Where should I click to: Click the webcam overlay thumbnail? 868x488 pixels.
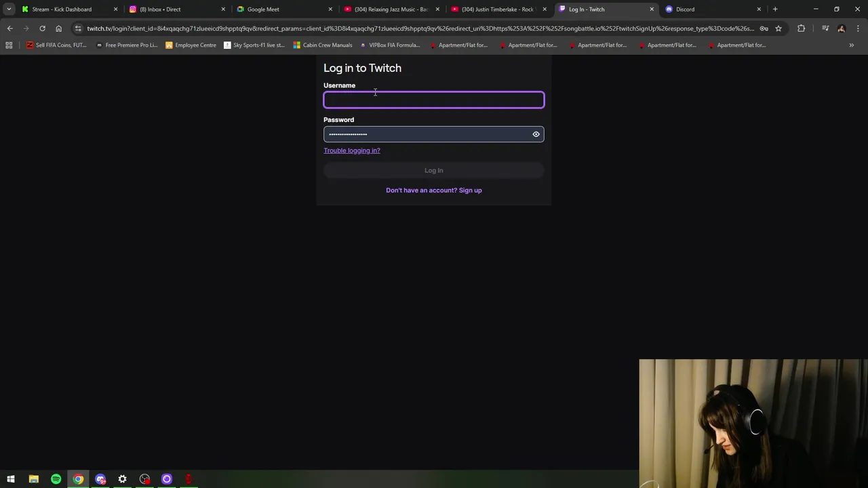pyautogui.click(x=753, y=424)
